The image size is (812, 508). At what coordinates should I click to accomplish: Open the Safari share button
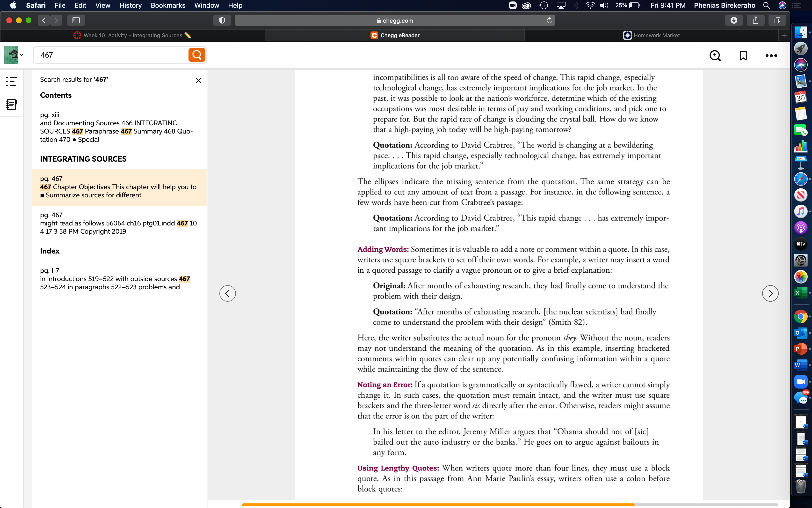[756, 21]
